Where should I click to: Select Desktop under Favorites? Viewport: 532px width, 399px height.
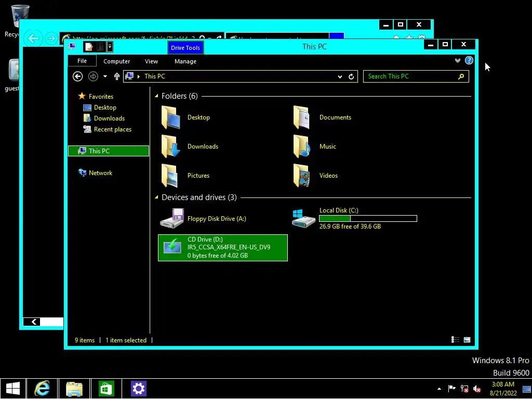point(105,108)
